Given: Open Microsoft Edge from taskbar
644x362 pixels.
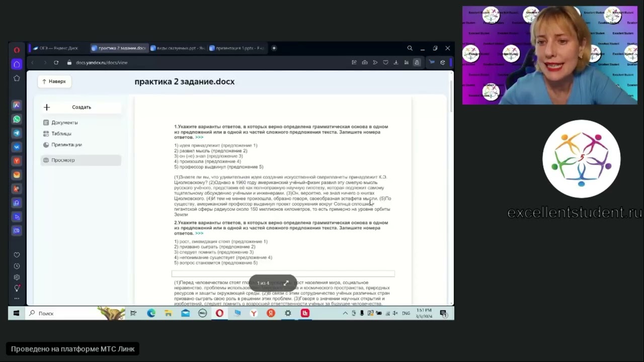Looking at the screenshot, I should (x=151, y=313).
